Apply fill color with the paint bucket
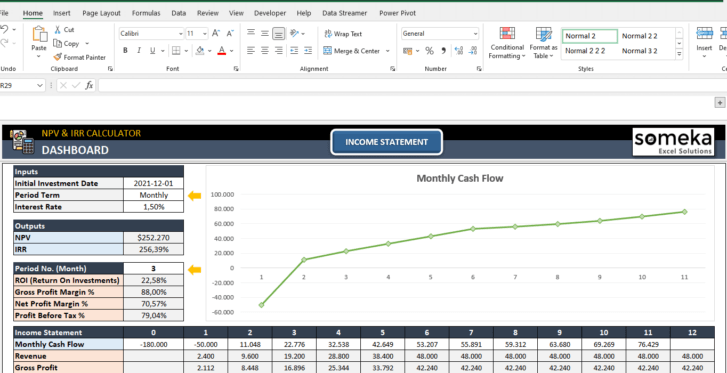 coord(200,51)
